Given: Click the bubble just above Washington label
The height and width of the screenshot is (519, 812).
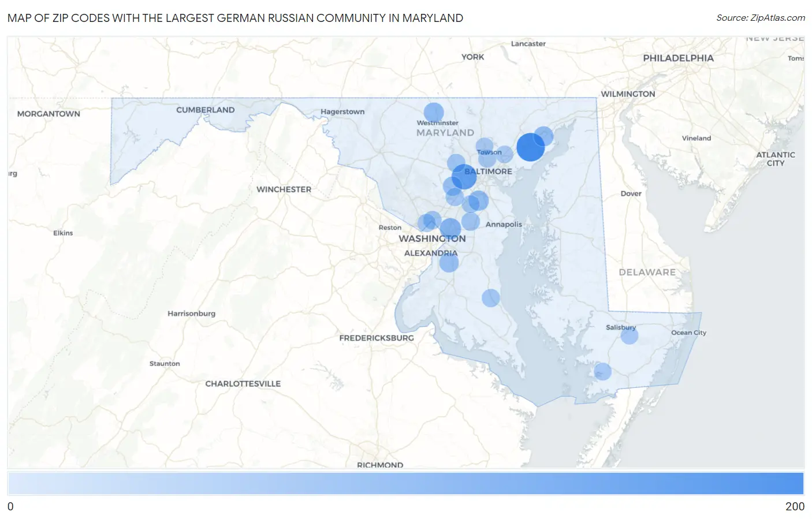Looking at the screenshot, I should 450,229.
